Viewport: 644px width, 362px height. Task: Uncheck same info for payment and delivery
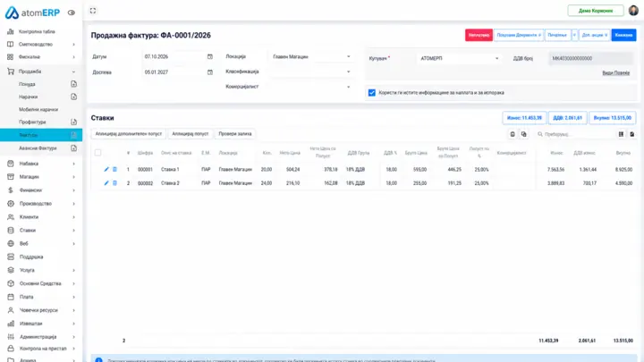click(372, 93)
